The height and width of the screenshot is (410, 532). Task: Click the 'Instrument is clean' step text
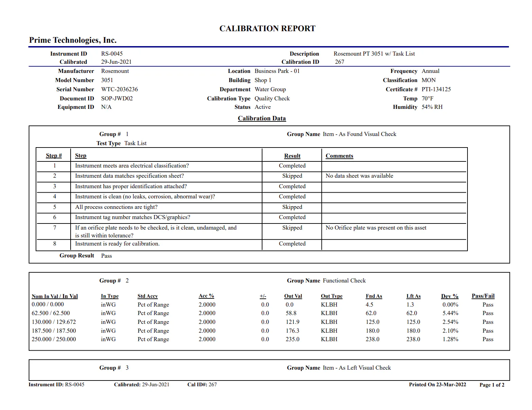point(145,196)
